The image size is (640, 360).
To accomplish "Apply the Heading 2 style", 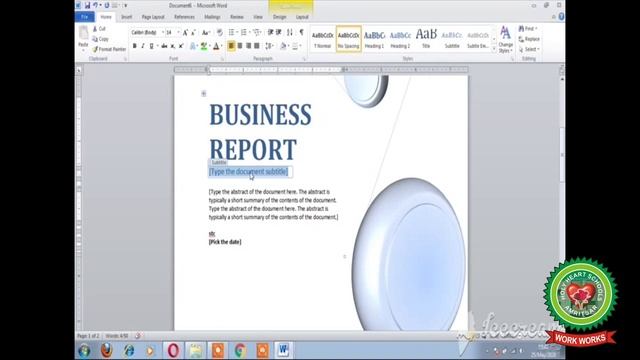I will pos(400,39).
